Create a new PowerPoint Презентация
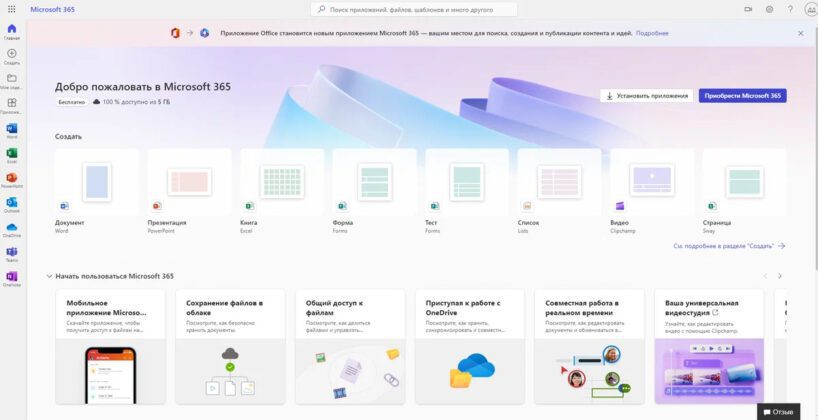818x420 pixels. [x=189, y=191]
